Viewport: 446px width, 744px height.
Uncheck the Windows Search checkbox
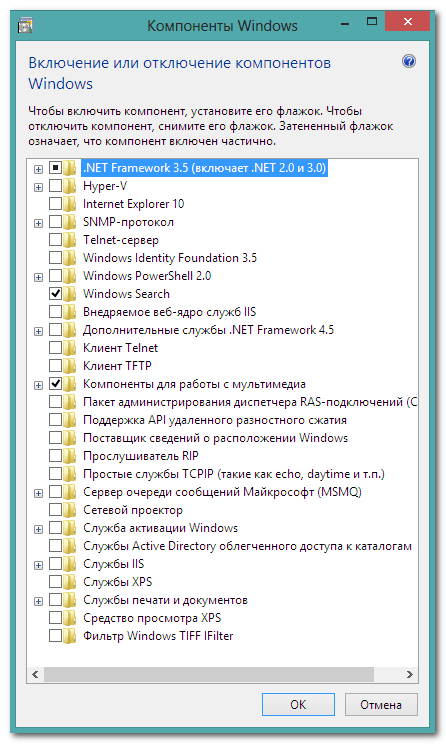point(56,294)
